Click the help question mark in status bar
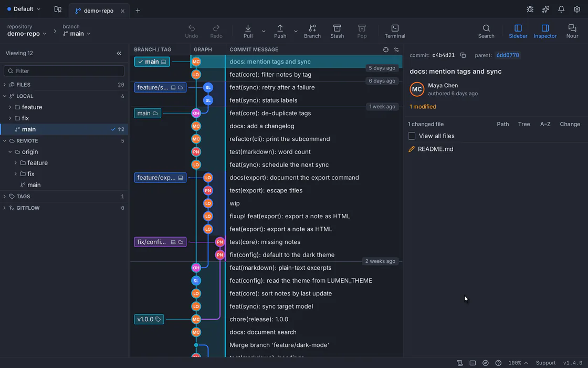 498,363
